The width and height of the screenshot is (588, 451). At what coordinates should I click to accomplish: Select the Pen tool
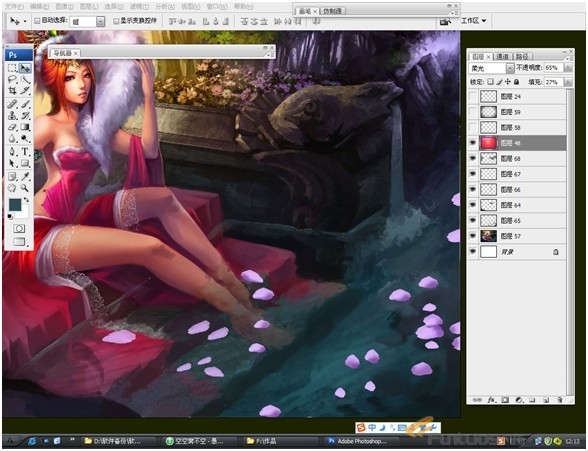(12, 151)
